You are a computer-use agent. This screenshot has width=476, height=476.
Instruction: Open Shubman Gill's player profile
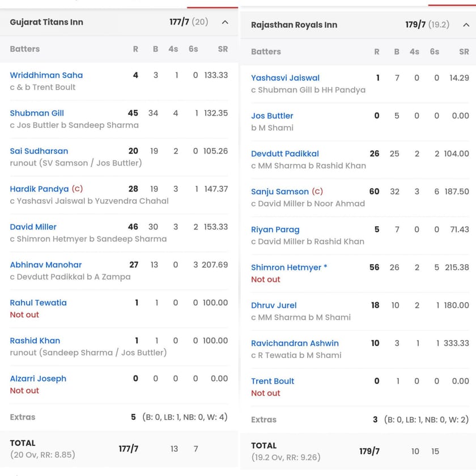pos(37,113)
